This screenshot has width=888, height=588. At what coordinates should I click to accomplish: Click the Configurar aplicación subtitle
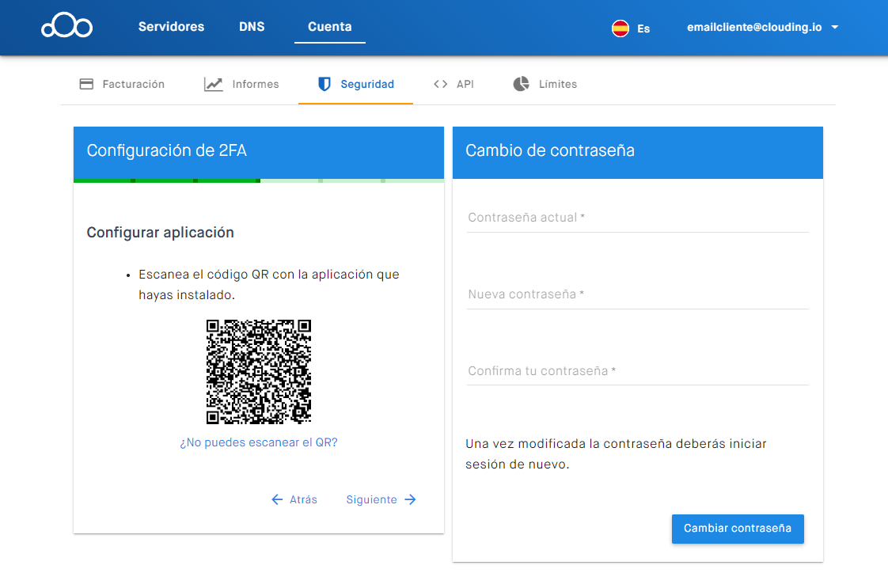(x=161, y=233)
